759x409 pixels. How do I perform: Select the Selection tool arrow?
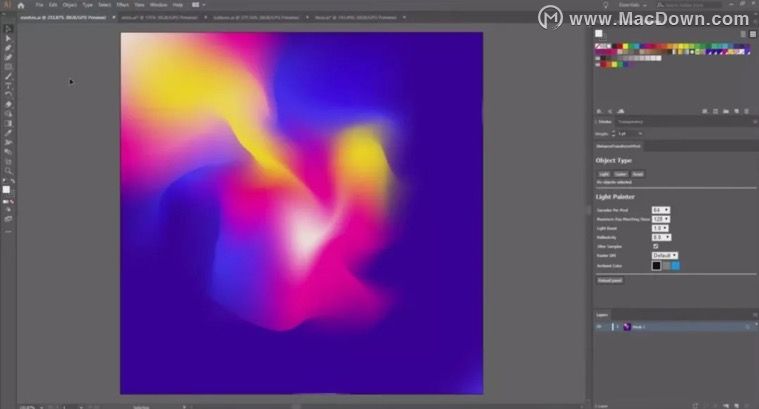8,29
